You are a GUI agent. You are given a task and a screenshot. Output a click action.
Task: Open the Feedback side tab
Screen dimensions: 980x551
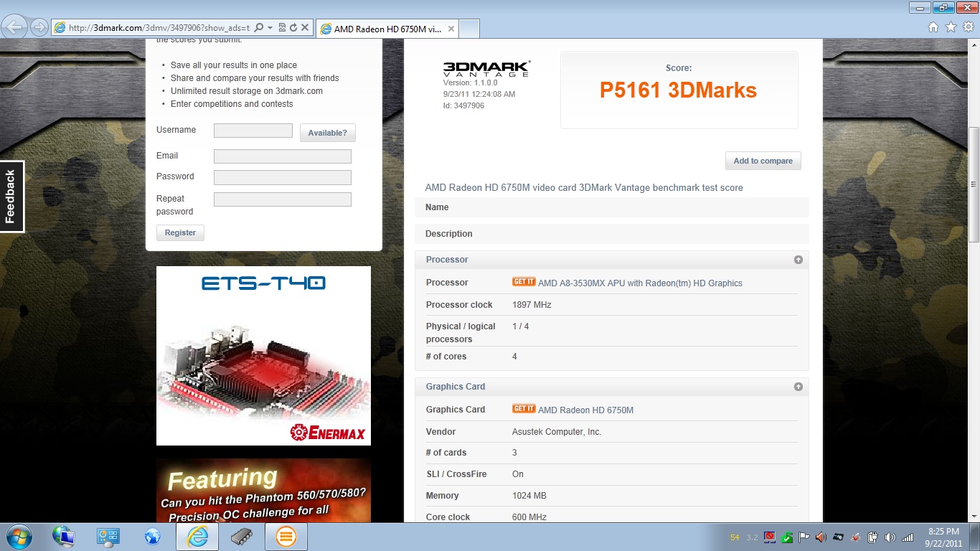[11, 197]
